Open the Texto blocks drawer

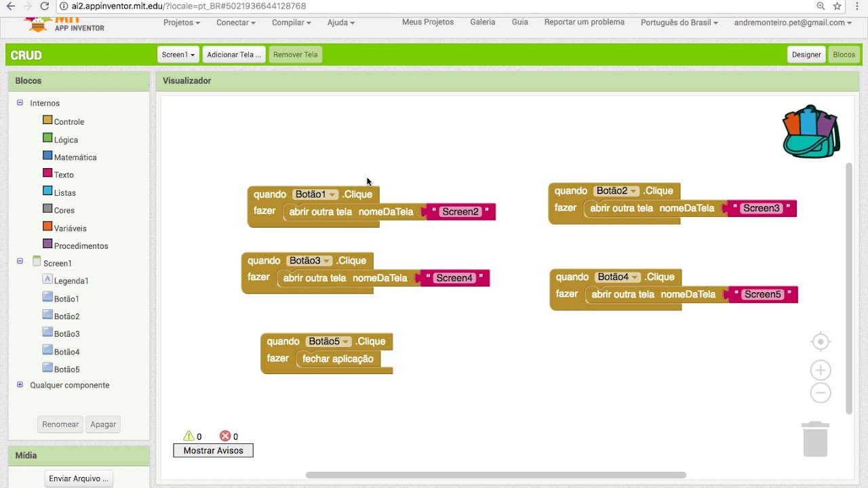coord(64,175)
